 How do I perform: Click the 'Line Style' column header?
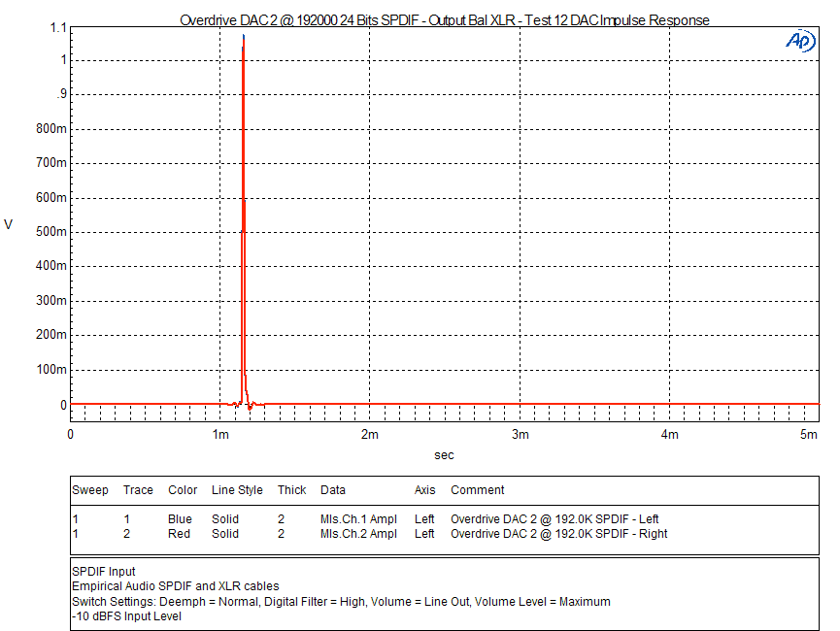click(237, 490)
